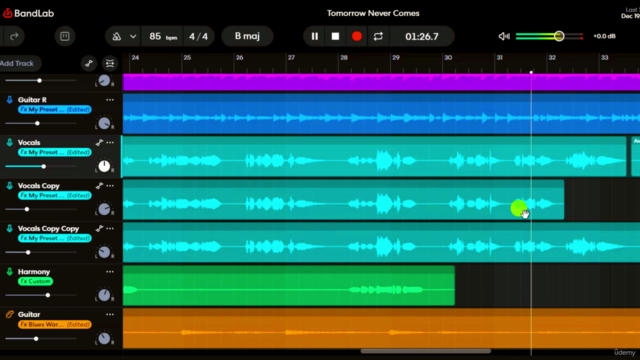The image size is (640, 360).
Task: Open Vocals Copy Copy three-dot menu
Action: point(110,229)
